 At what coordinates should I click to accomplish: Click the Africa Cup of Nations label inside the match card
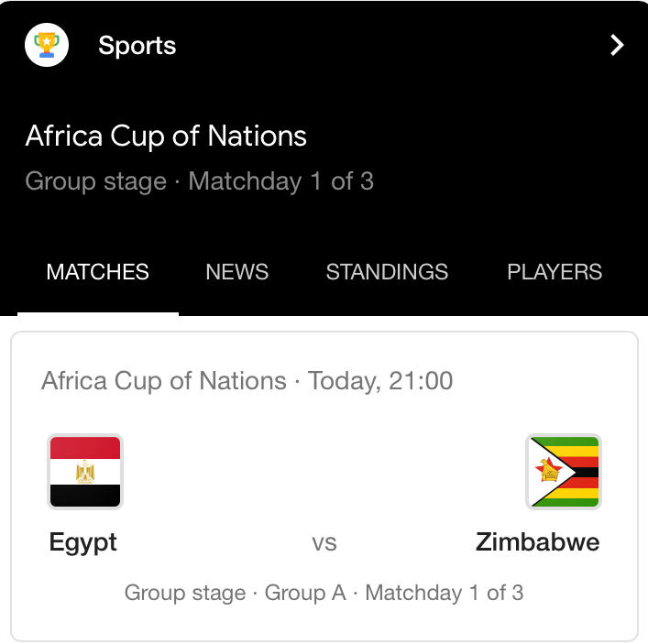pos(164,381)
